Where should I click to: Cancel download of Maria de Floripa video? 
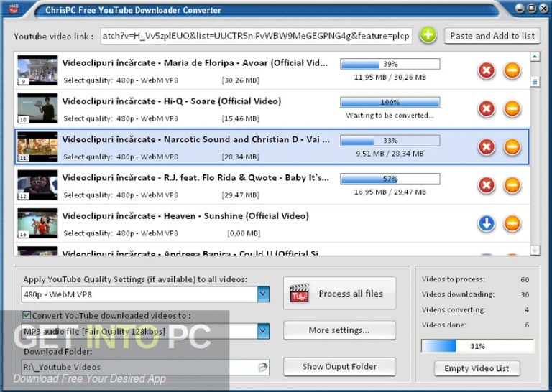[x=487, y=70]
